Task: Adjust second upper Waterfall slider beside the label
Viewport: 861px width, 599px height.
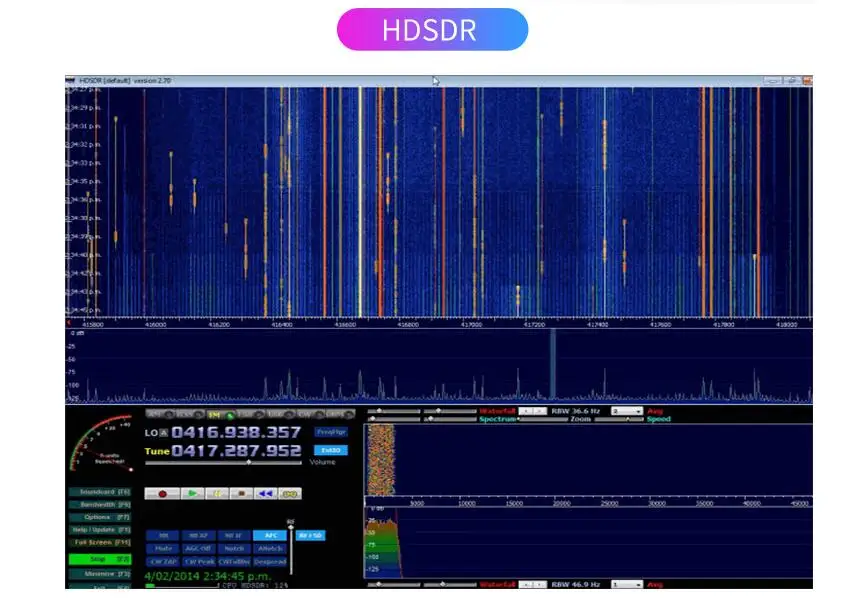Action: pyautogui.click(x=450, y=411)
